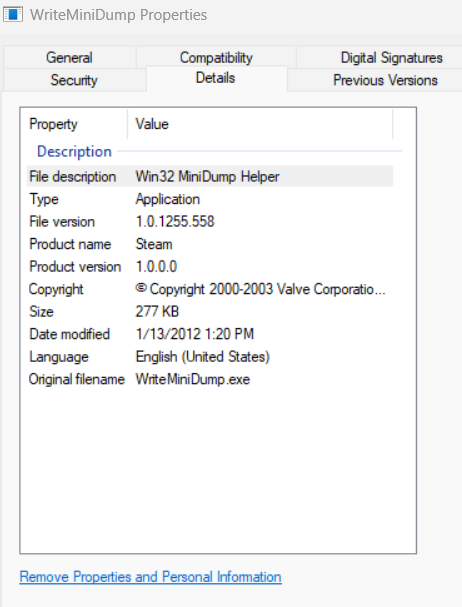
Task: Select the File description property label
Action: tap(73, 177)
